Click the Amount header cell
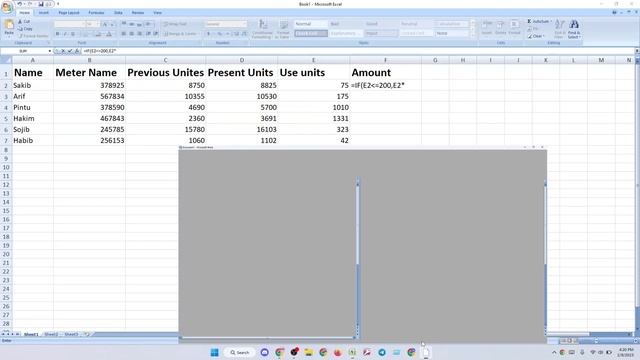This screenshot has width=640, height=360. (x=385, y=73)
